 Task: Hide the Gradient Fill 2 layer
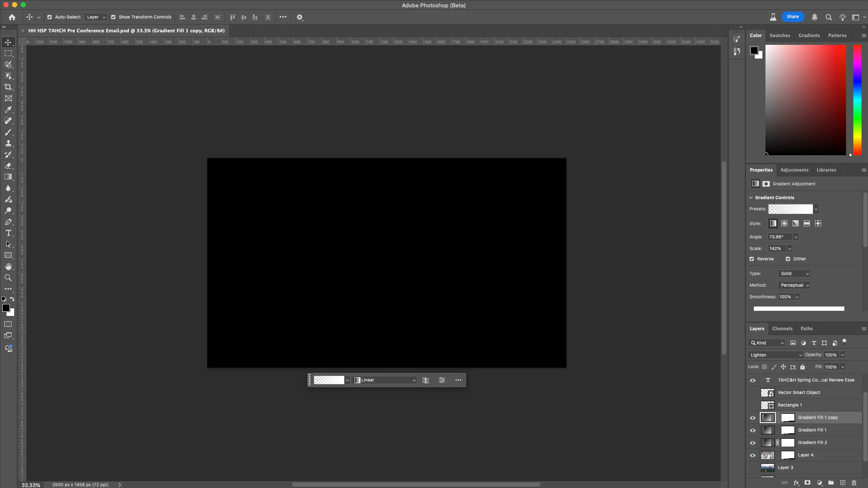(753, 443)
